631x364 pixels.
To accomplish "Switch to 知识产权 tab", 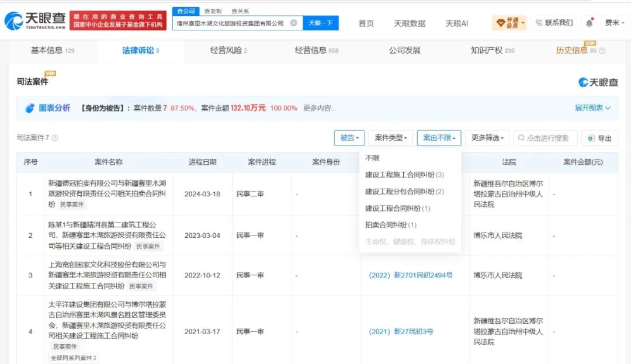I will point(492,50).
